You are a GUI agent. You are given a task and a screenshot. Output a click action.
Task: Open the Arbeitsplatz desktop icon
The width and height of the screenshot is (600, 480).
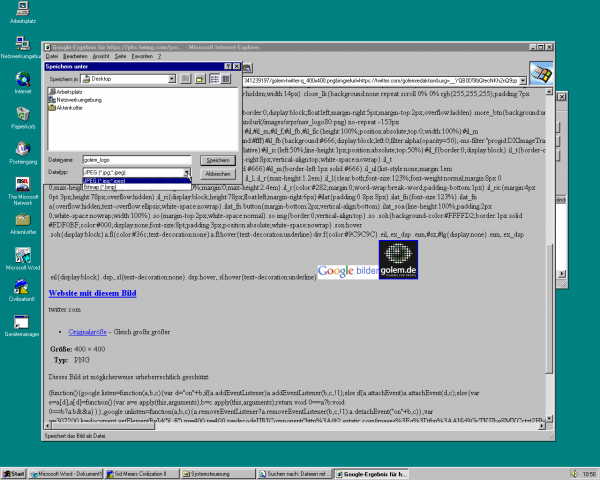click(x=23, y=12)
